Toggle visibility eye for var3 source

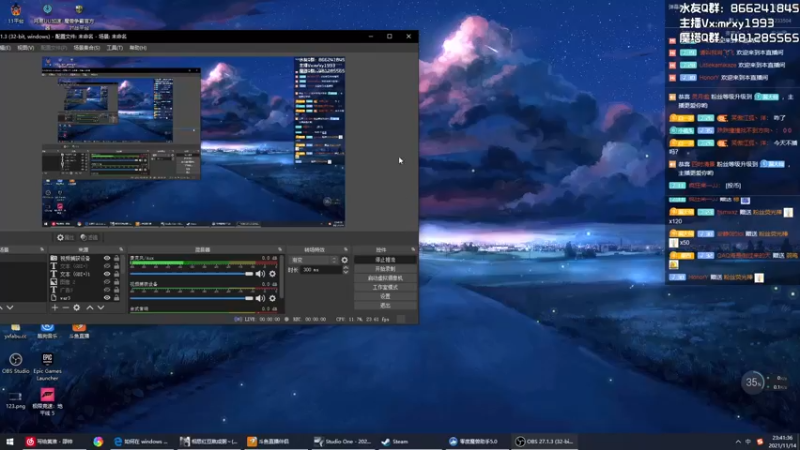(107, 297)
